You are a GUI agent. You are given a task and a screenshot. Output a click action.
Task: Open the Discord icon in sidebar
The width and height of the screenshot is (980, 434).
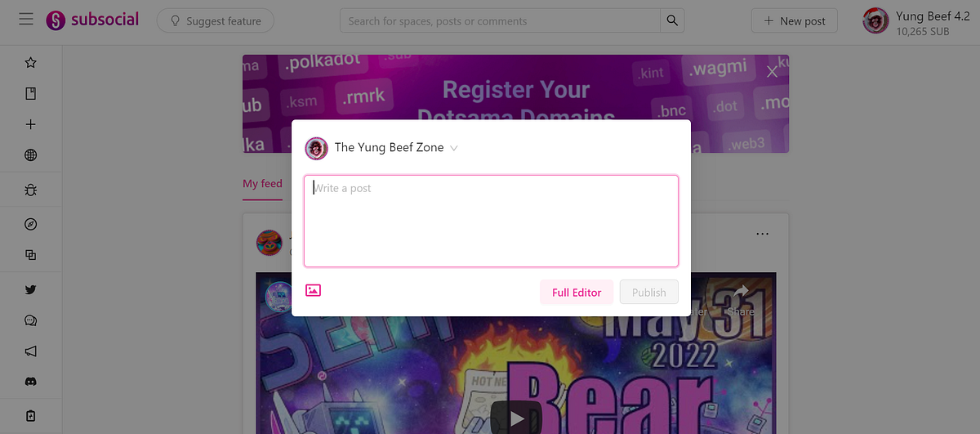(31, 382)
